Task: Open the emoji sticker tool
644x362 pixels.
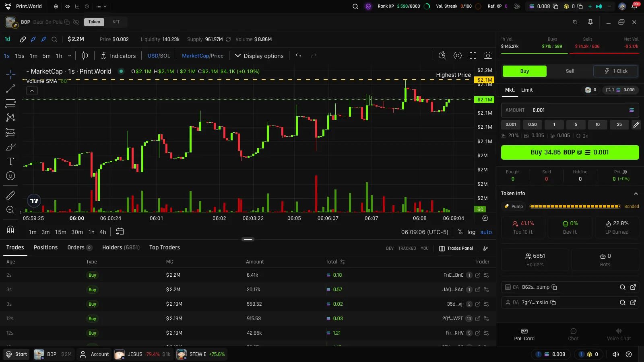Action: (10, 176)
